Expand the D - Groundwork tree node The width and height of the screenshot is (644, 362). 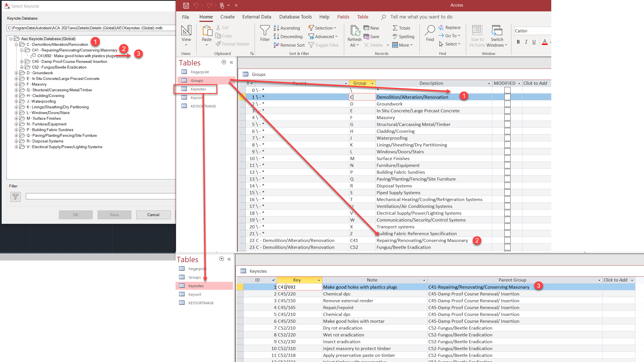[16, 73]
